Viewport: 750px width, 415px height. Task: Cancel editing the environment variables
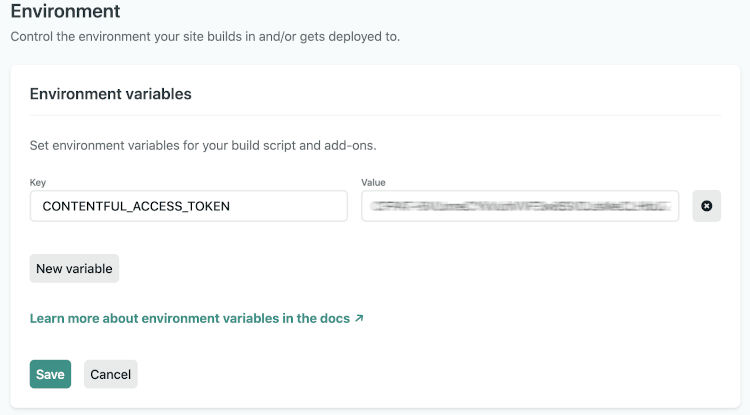pos(110,374)
